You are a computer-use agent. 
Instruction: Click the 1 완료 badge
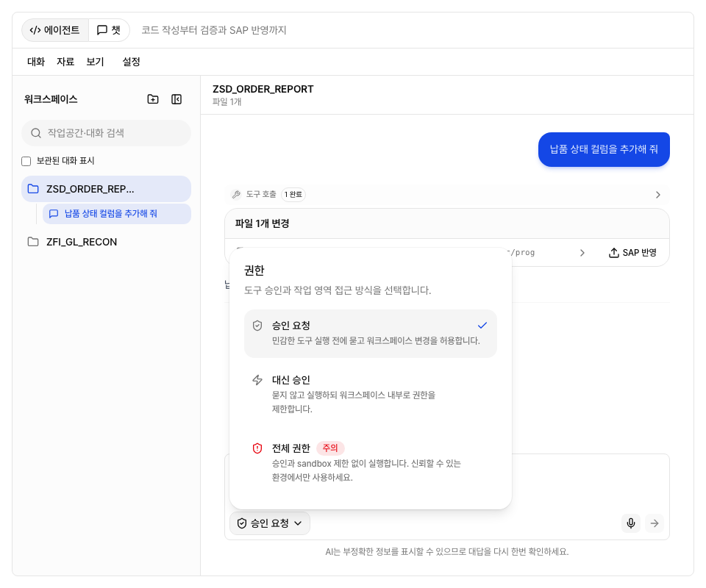pyautogui.click(x=293, y=194)
